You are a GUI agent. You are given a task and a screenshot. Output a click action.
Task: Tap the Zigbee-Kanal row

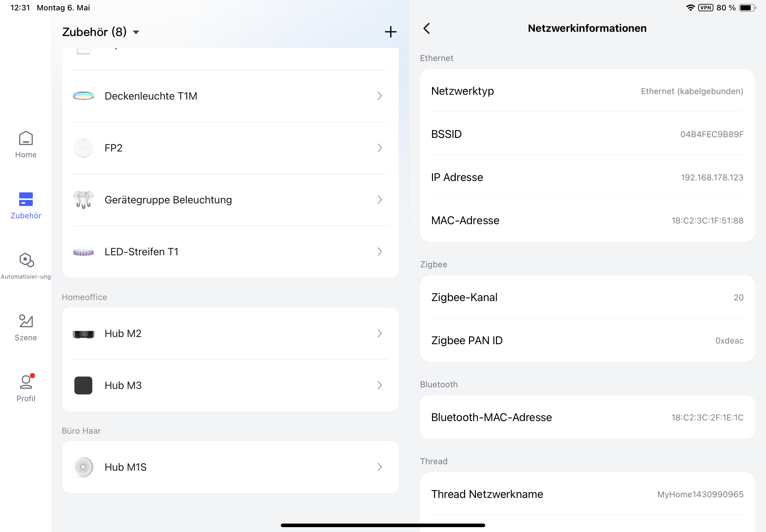587,297
